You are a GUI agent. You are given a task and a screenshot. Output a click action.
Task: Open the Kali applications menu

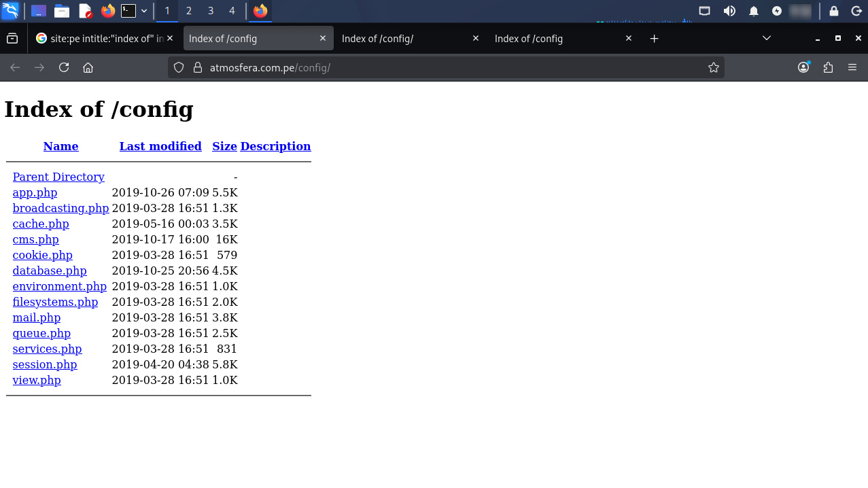click(x=10, y=11)
